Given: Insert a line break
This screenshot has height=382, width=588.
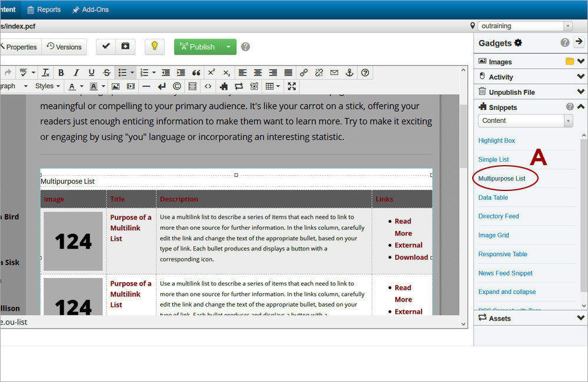Looking at the screenshot, I should click(162, 86).
